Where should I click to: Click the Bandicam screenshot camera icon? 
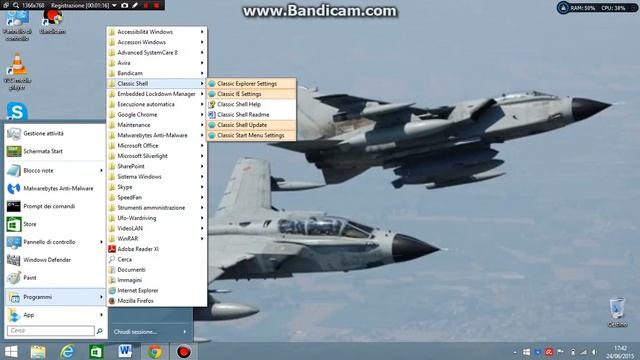coord(124,5)
